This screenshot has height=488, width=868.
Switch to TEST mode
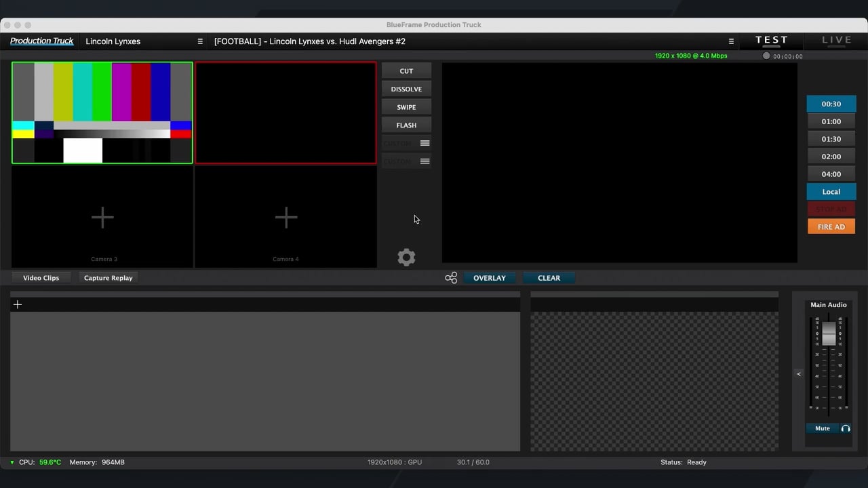(x=772, y=41)
